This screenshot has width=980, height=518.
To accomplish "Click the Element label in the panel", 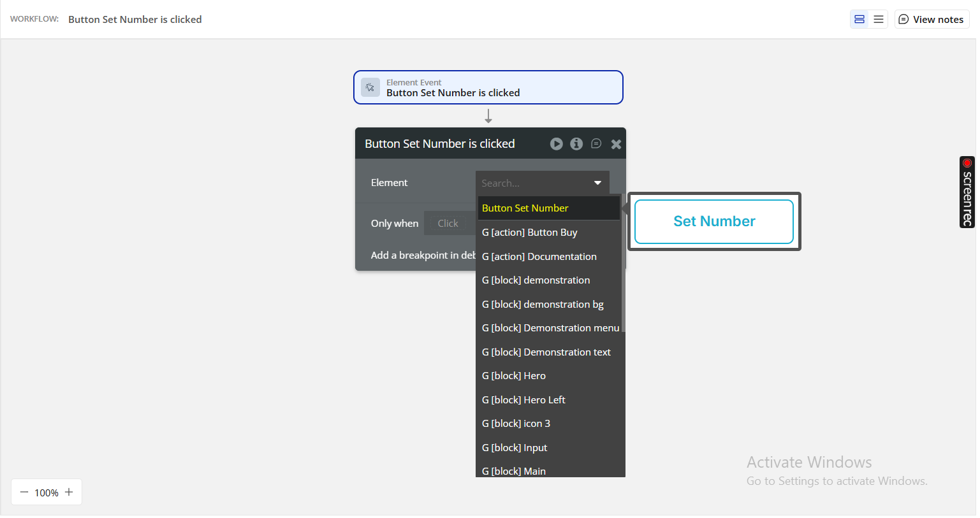I will tap(389, 183).
